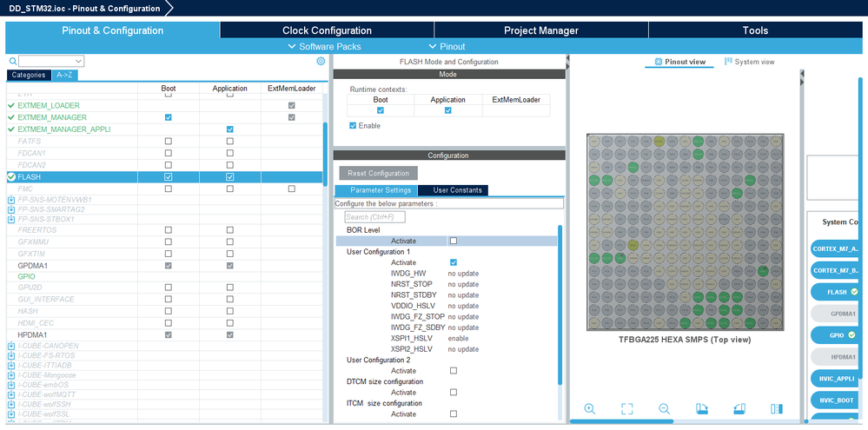Select the A->Z sorting tab
The width and height of the screenshot is (868, 430).
[65, 76]
